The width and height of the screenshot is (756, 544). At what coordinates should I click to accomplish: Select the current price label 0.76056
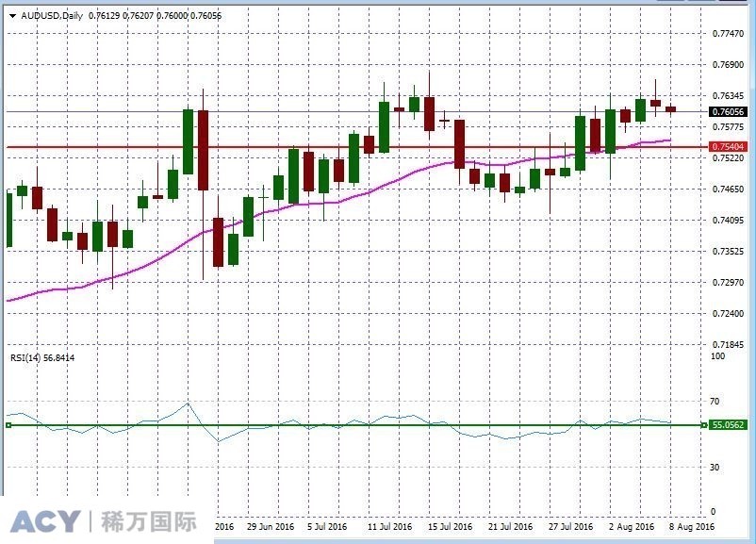point(728,112)
